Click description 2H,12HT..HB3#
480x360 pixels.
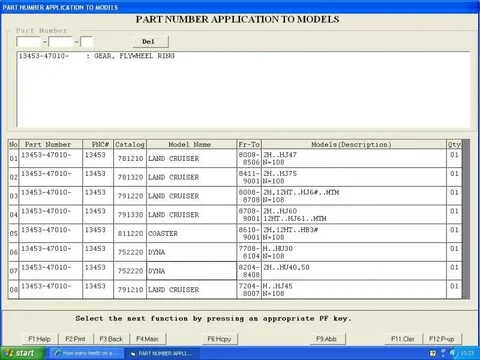(290, 230)
